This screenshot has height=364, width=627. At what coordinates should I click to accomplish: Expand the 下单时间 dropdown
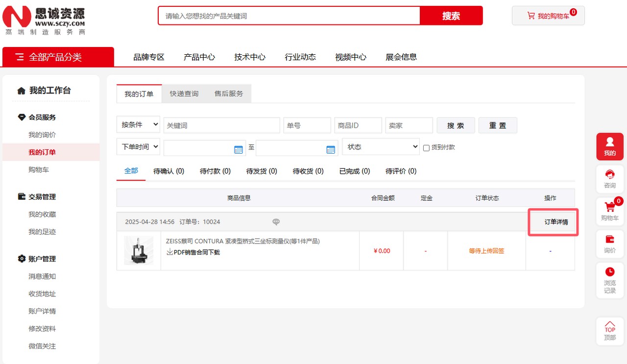tap(138, 147)
